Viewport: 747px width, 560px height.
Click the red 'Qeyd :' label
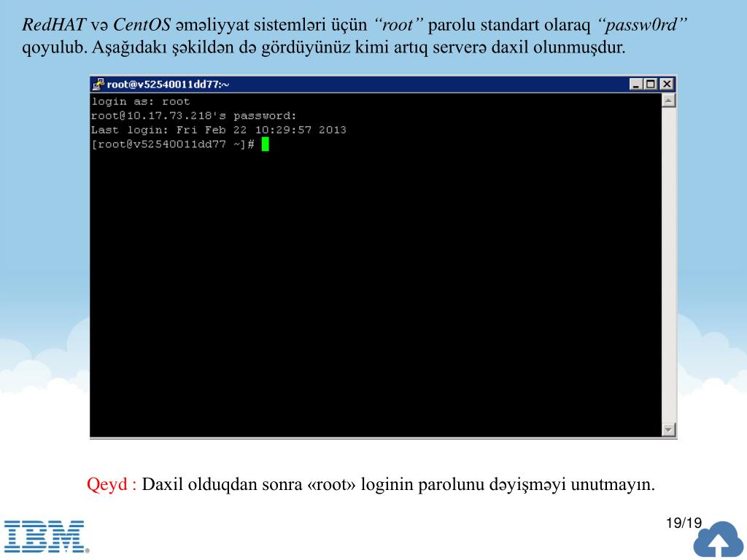(x=112, y=484)
